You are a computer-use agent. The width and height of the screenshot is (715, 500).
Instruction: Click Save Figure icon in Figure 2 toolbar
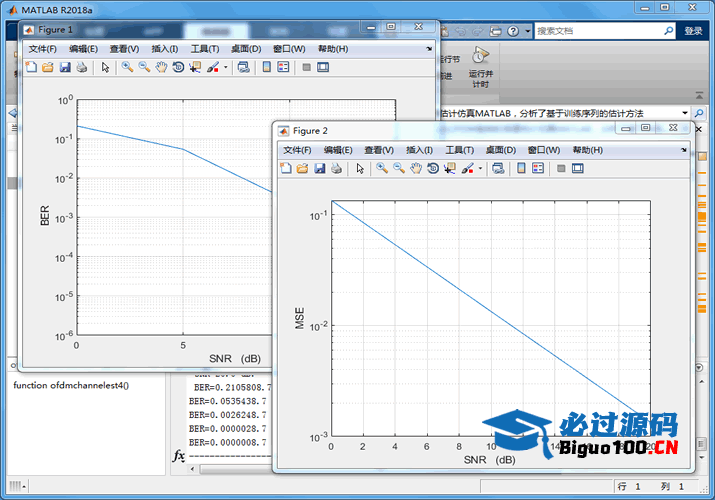click(x=320, y=168)
